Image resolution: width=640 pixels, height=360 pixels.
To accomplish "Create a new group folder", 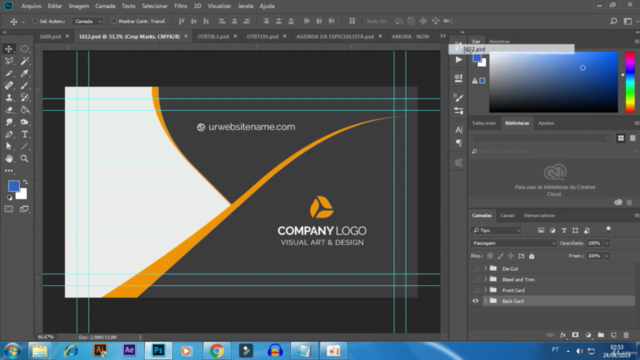I will [x=601, y=335].
